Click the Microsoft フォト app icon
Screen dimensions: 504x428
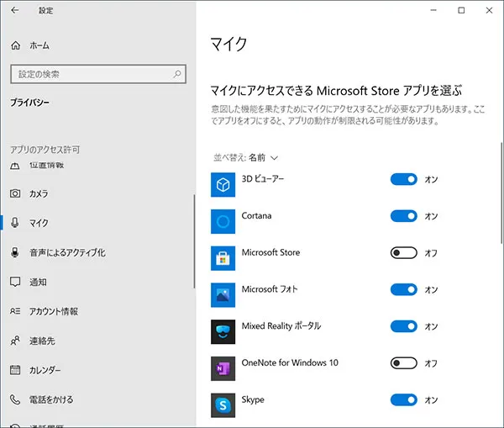point(223,295)
